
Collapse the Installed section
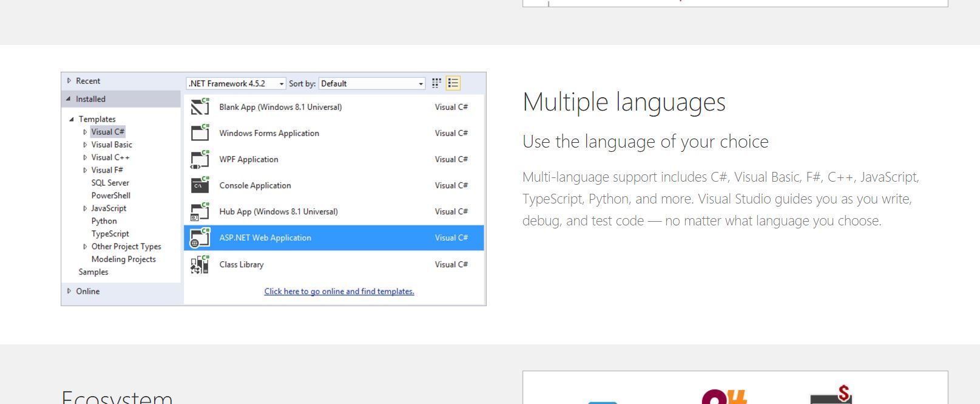[x=69, y=99]
